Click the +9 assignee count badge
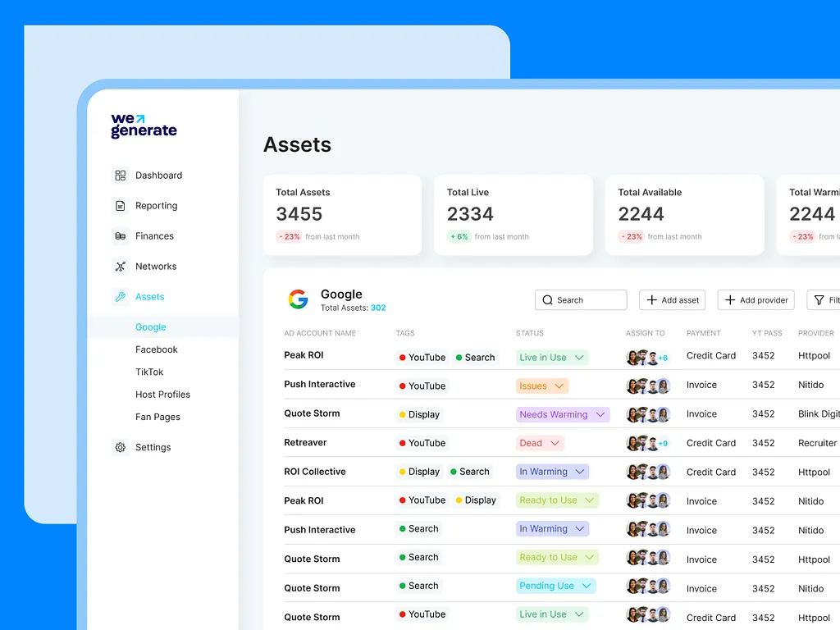Screen dimensions: 840x630 point(663,444)
